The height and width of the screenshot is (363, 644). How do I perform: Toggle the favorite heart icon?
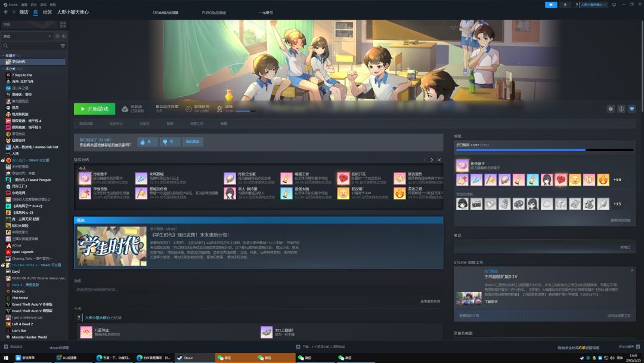tap(632, 109)
